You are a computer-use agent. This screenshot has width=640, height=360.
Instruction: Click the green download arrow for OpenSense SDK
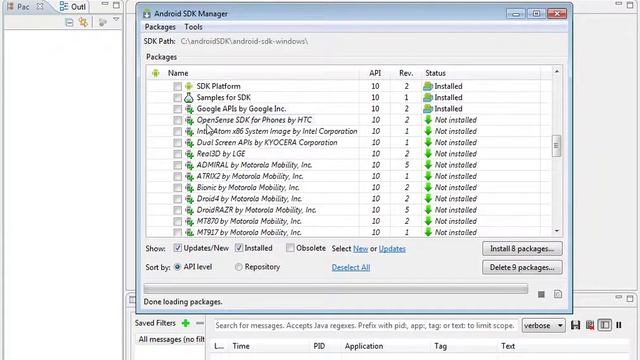[x=428, y=120]
